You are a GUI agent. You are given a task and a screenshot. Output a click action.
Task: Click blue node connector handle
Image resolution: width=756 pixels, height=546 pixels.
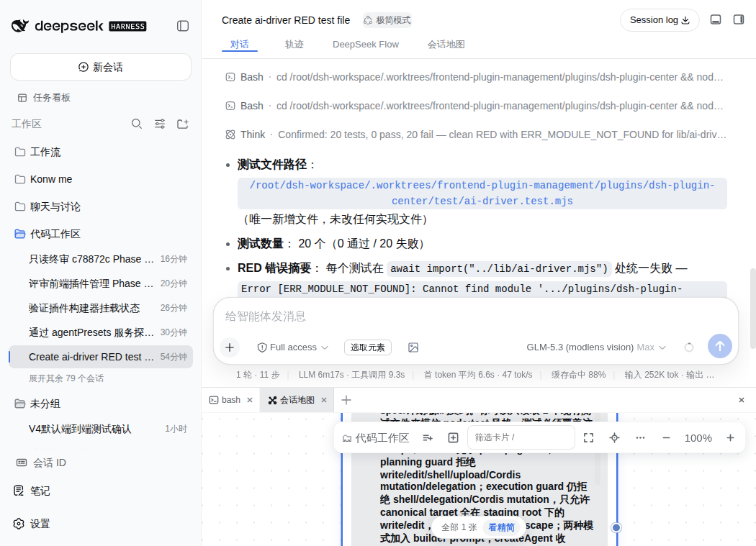tap(616, 528)
